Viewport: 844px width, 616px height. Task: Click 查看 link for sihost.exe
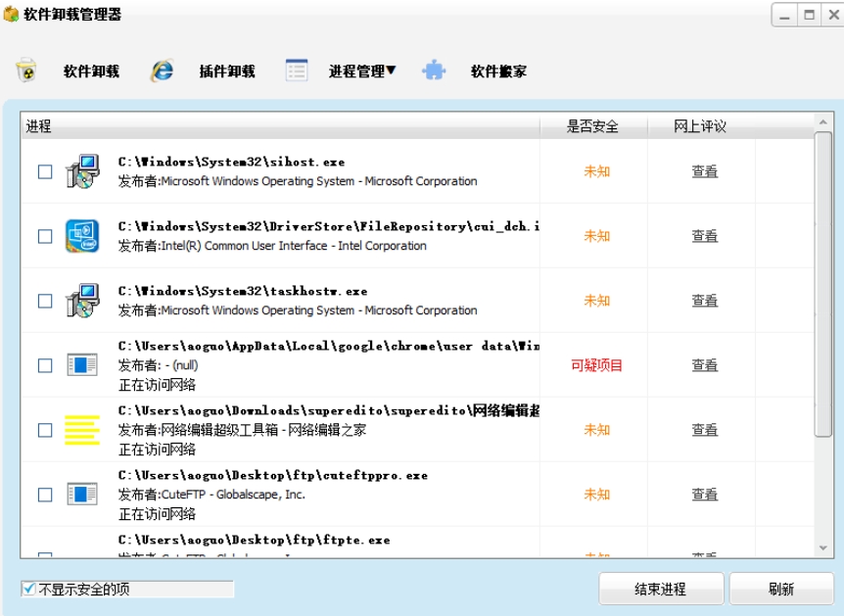coord(705,171)
